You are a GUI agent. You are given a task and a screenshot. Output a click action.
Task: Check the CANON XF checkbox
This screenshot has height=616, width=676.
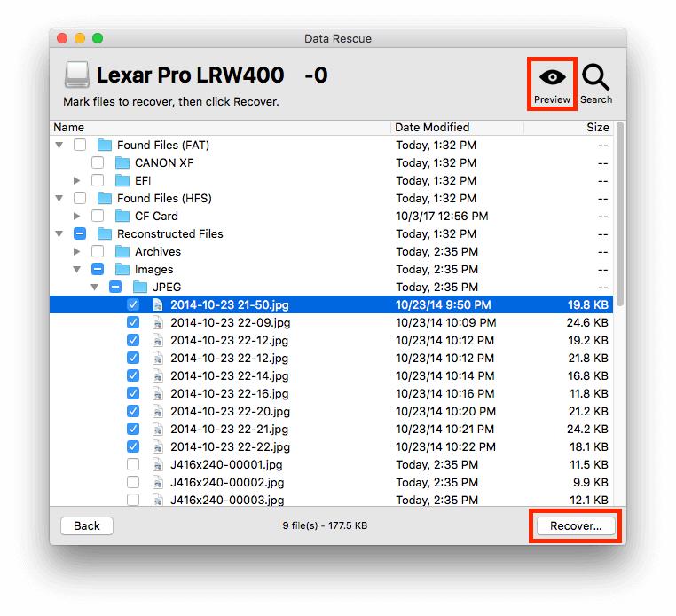(98, 162)
